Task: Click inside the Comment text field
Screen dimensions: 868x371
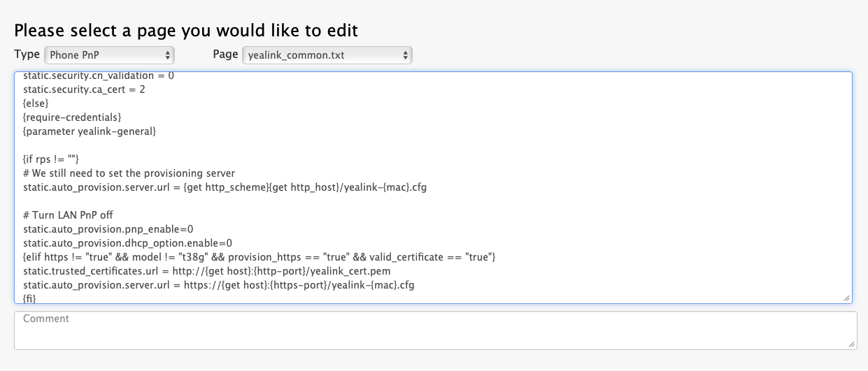Action: [435, 330]
